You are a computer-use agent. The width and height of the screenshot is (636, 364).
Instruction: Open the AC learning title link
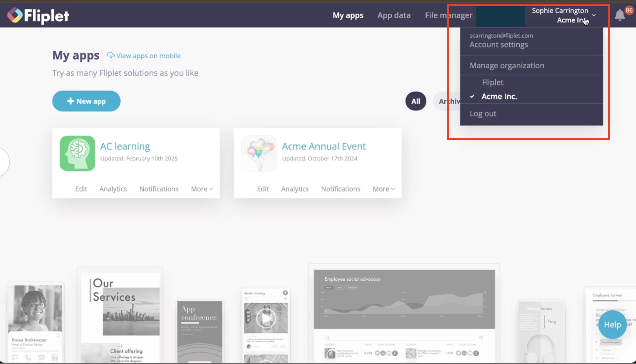coord(125,146)
